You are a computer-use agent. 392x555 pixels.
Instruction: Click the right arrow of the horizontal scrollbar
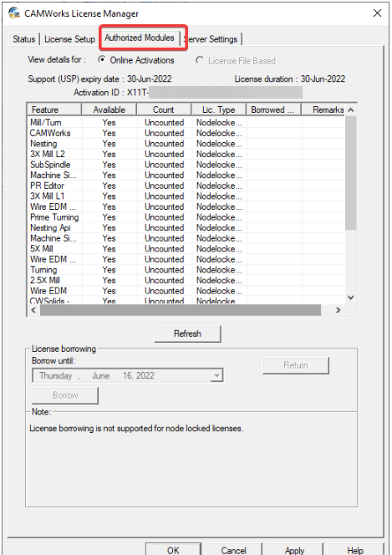pos(339,310)
